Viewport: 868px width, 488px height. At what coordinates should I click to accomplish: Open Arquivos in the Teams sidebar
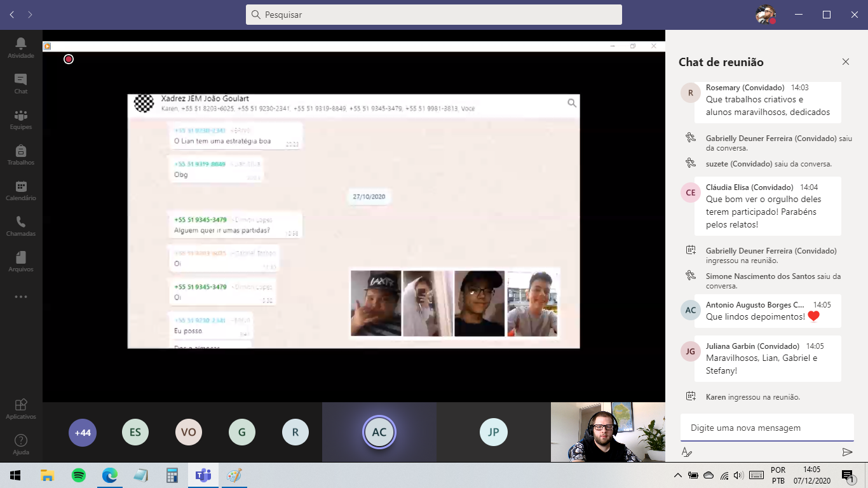tap(21, 261)
